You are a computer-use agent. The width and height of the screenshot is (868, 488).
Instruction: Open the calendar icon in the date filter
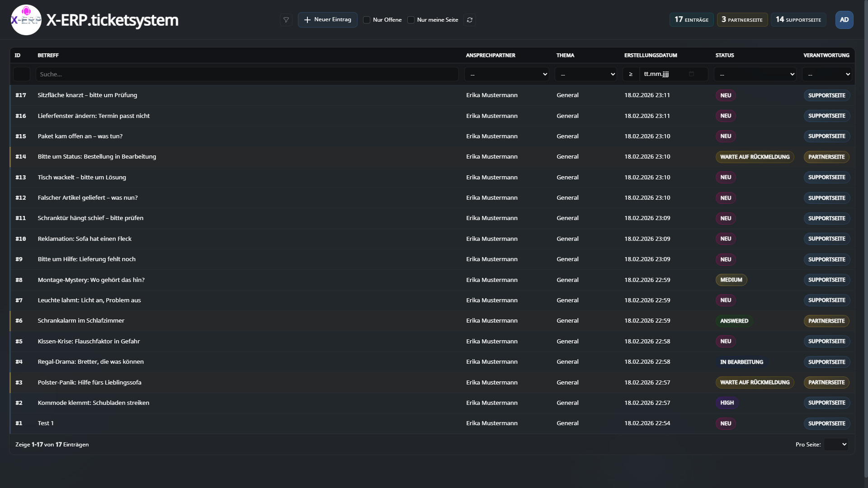coord(691,74)
